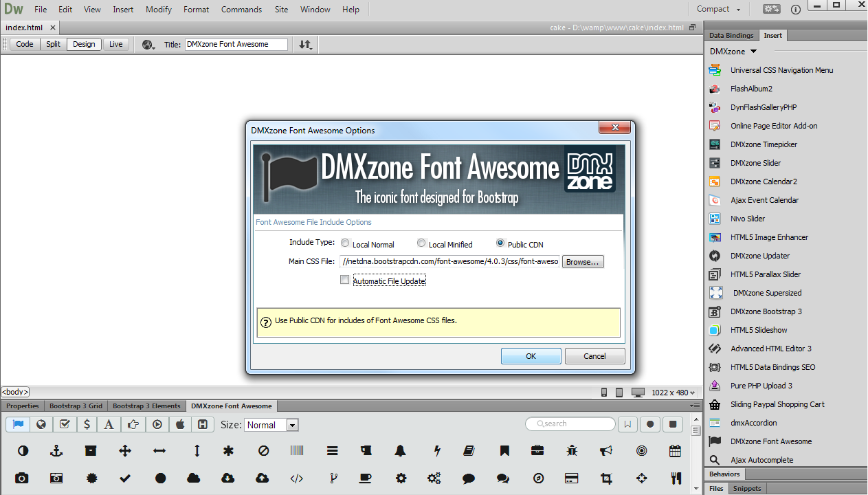Click the body tag selector
The width and height of the screenshot is (868, 495).
pyautogui.click(x=15, y=392)
